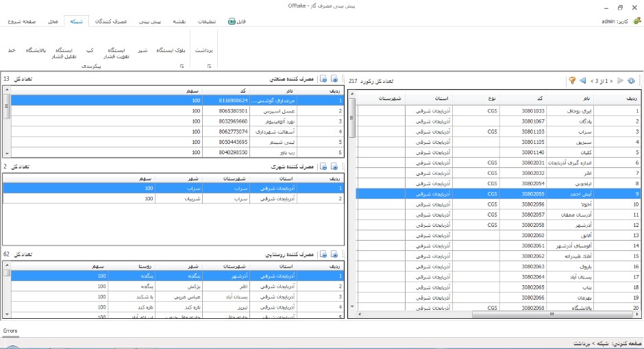Click the user icon beside کاربر: admin

click(636, 22)
